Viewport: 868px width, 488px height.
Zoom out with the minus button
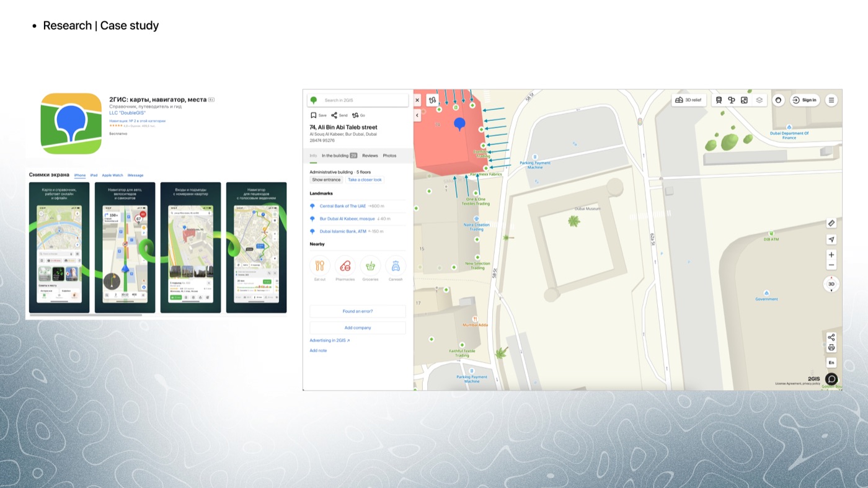(831, 265)
